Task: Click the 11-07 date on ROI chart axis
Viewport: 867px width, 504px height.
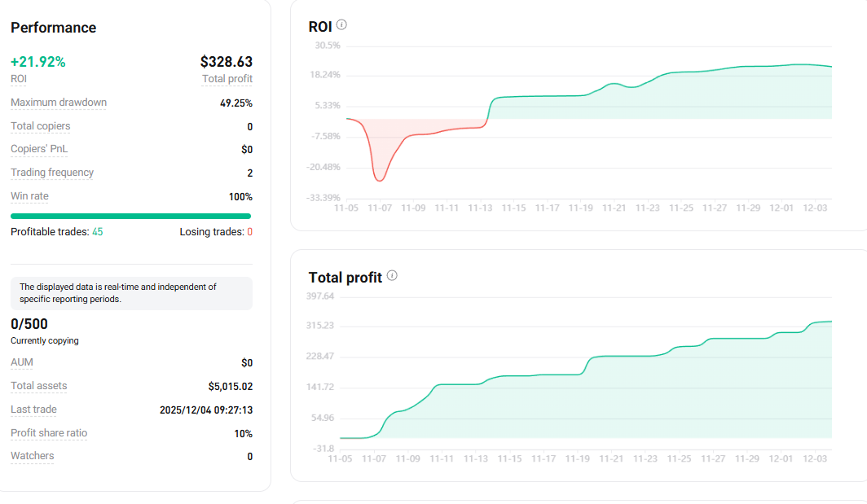Action: coord(380,208)
